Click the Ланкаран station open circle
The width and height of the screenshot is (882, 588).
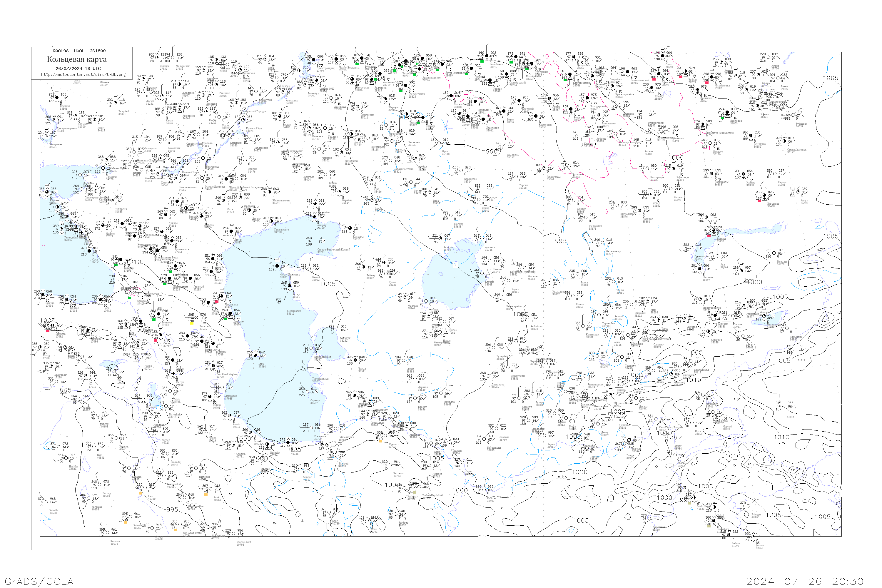tap(223, 387)
